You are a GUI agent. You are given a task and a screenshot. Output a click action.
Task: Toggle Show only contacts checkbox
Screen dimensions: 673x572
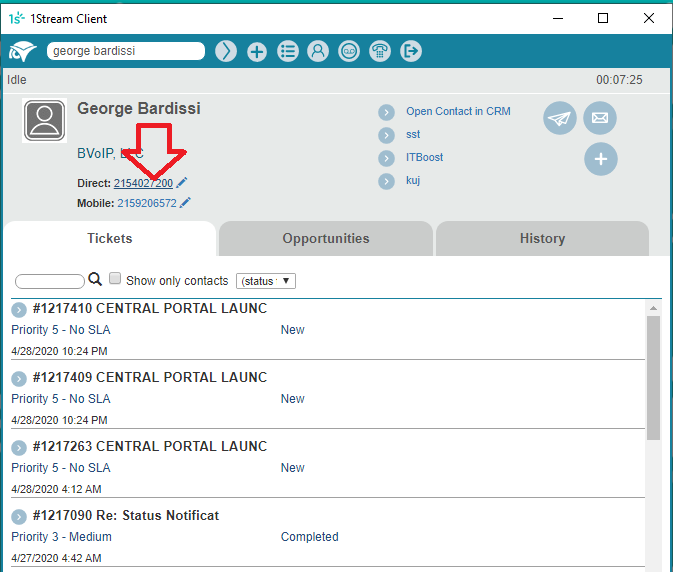(115, 278)
